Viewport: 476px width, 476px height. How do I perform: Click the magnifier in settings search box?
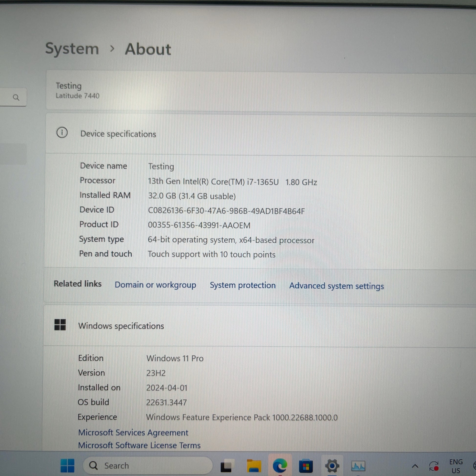16,98
